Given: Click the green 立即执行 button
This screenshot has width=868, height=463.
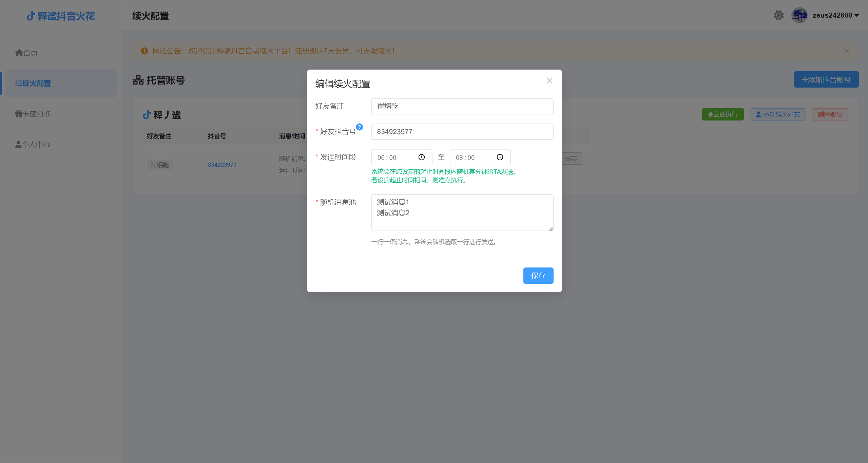Looking at the screenshot, I should tap(723, 114).
